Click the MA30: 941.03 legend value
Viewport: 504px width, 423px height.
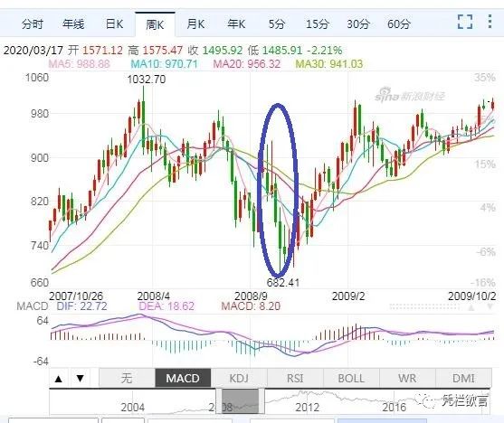(x=329, y=64)
